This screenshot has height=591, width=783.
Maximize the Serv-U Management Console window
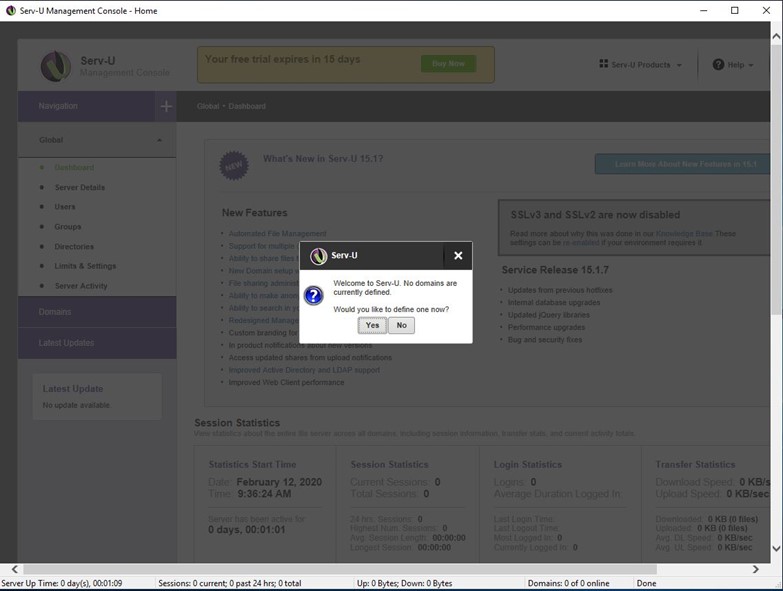pyautogui.click(x=735, y=10)
